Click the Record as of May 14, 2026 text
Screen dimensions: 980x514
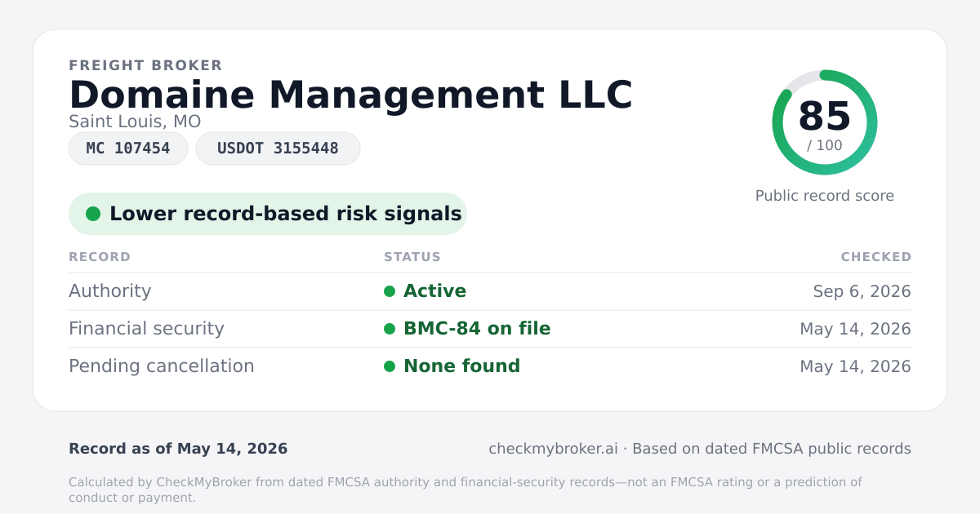point(178,449)
